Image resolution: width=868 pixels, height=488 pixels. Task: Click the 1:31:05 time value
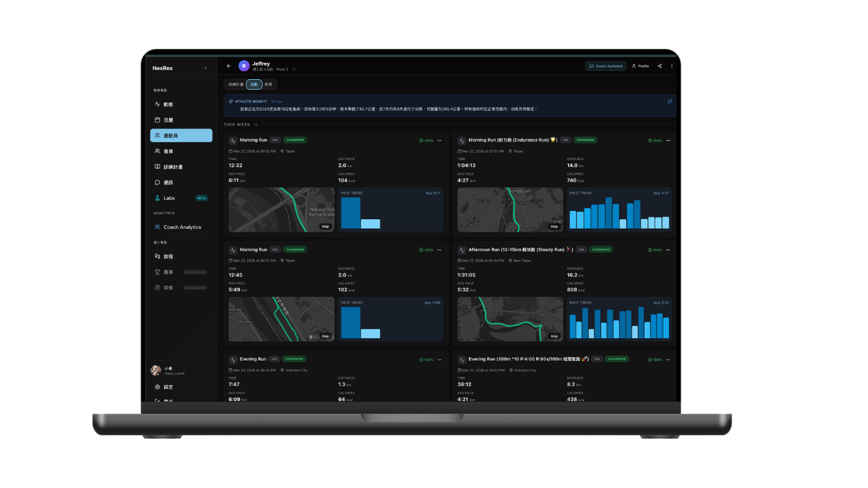pyautogui.click(x=466, y=275)
